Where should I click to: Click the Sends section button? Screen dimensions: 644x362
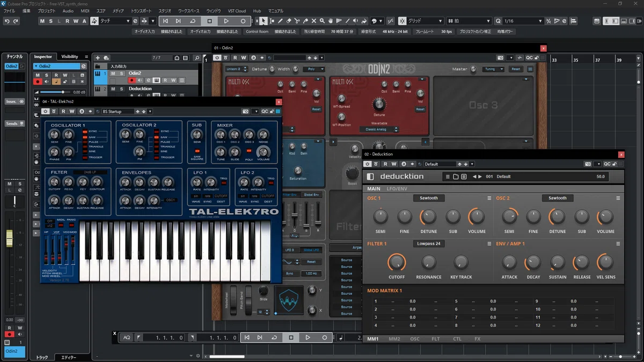pos(14,123)
